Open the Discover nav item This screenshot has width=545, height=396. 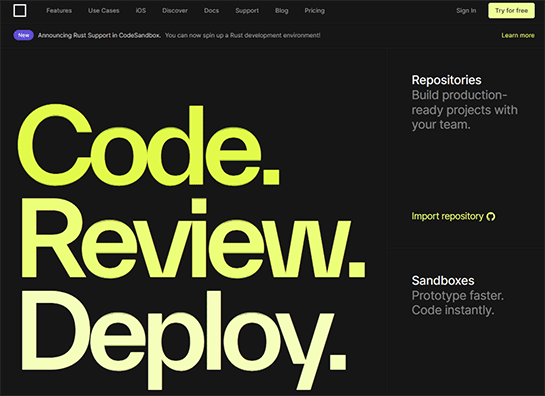175,10
